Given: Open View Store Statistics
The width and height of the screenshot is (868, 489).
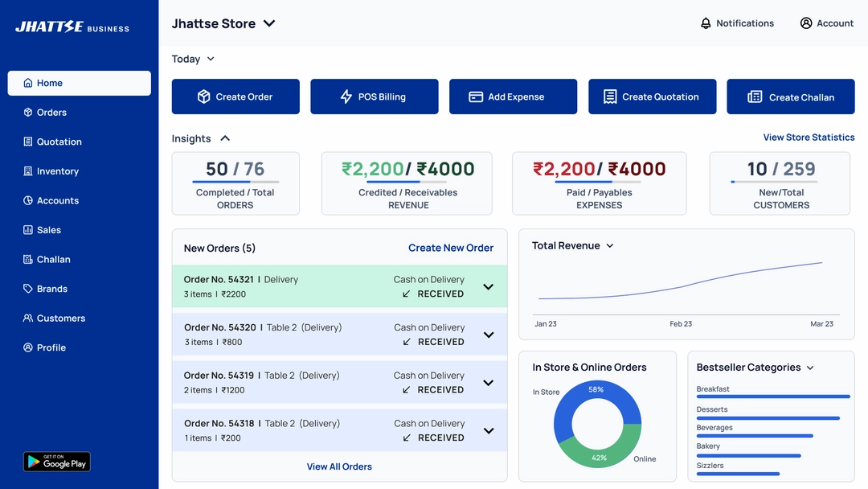Looking at the screenshot, I should pyautogui.click(x=809, y=137).
